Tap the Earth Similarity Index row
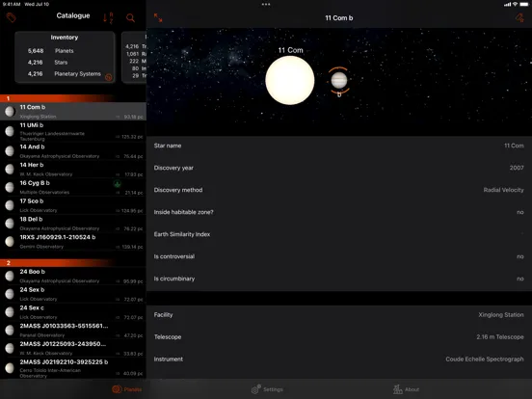532x399 pixels. [339, 234]
